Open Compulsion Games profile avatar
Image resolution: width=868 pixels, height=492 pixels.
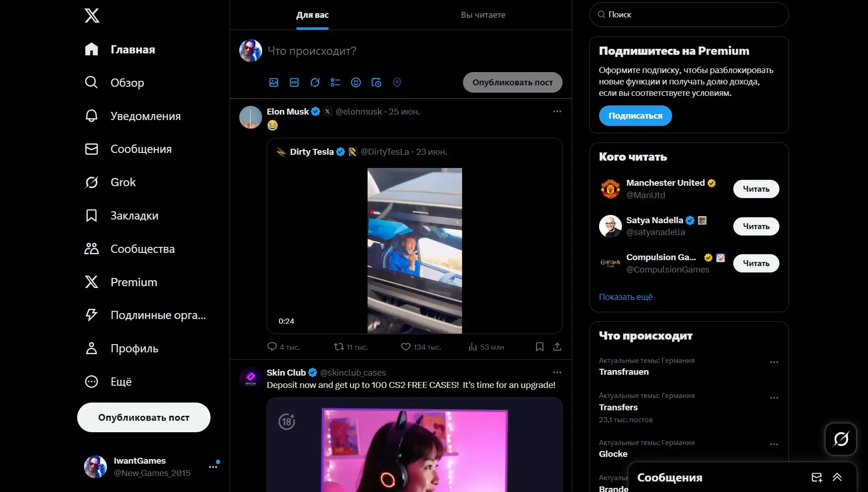[610, 263]
